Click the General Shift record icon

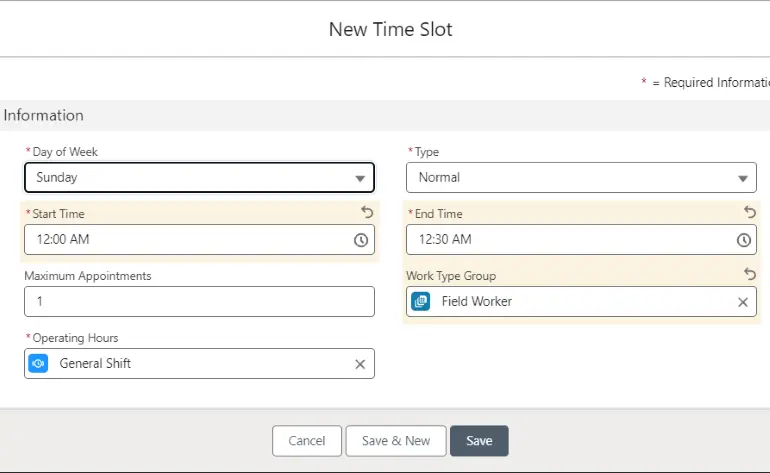39,364
